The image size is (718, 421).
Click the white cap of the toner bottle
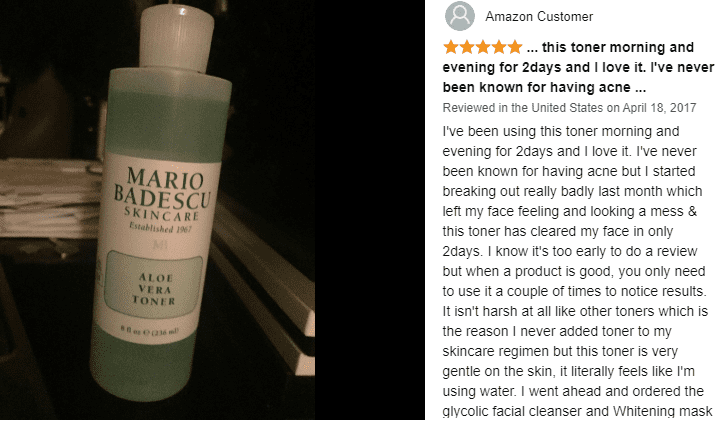coord(176,39)
